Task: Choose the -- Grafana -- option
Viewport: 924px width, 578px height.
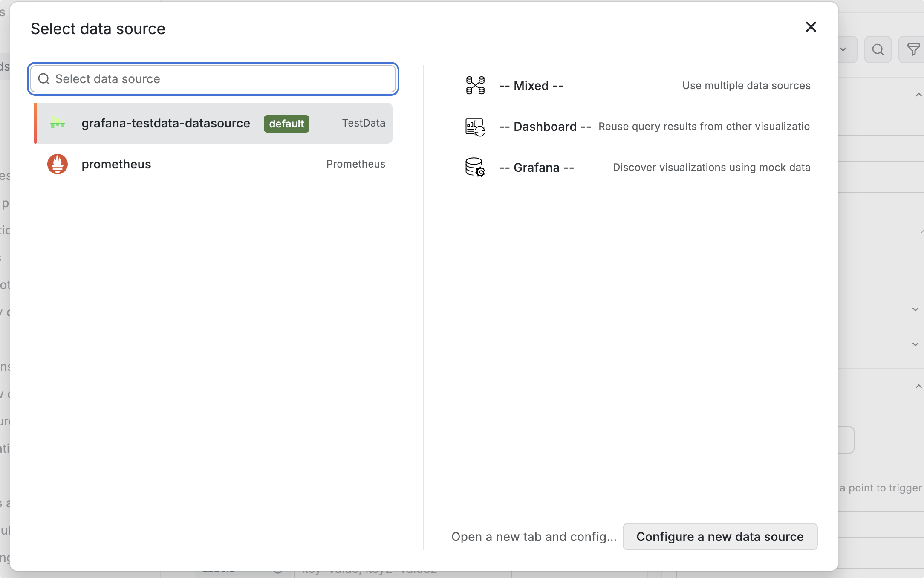Action: tap(536, 168)
